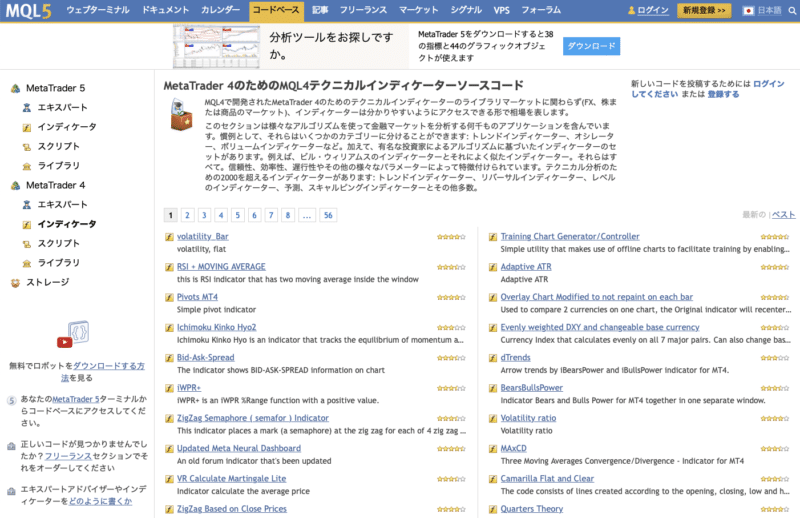The width and height of the screenshot is (800, 518).
Task: Click the フリーランス link in sidebar
Action: pos(68,456)
